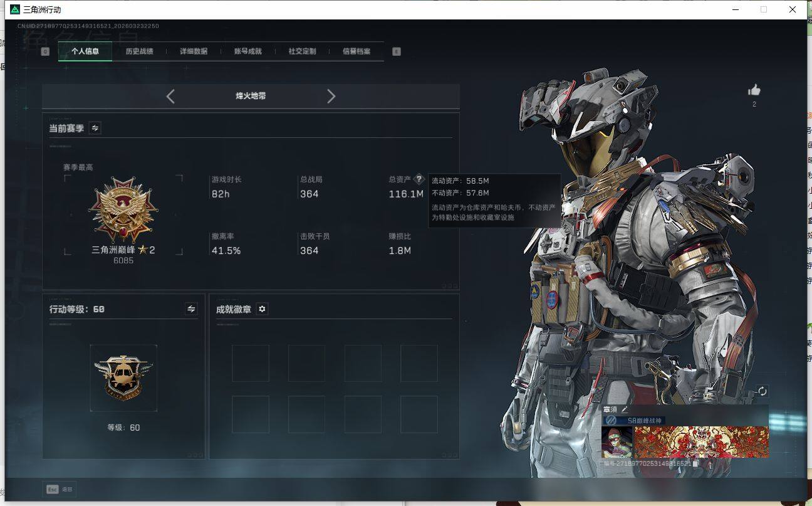The image size is (812, 506).
Task: Click the 三角洲行动 app icon in the title bar
Action: [x=15, y=9]
